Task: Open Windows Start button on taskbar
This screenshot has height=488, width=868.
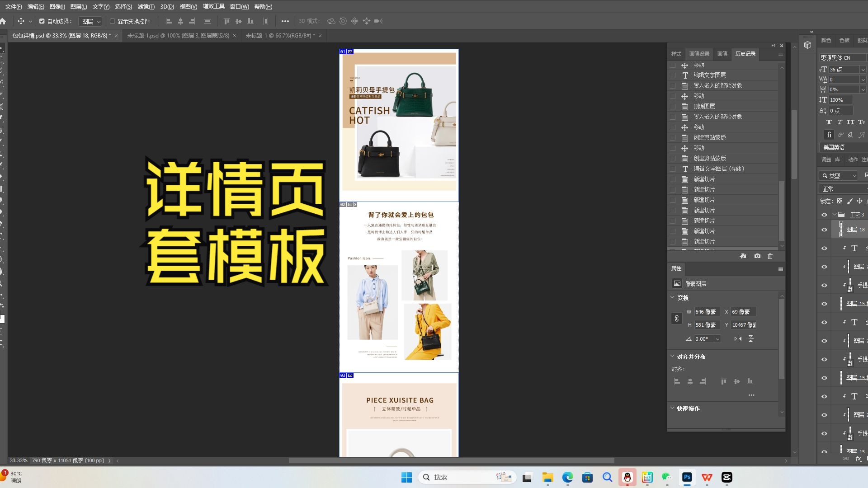Action: click(x=406, y=477)
